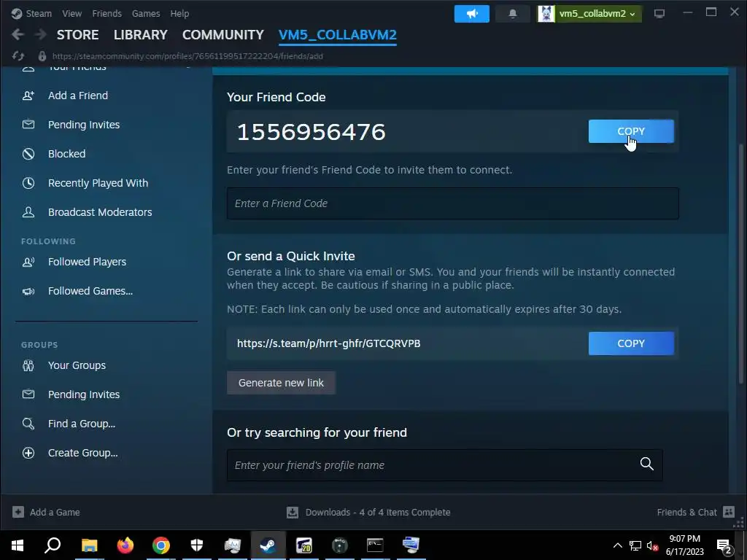Screen dimensions: 747x560
Task: Click the Find a Group magnifier icon
Action: coord(28,424)
